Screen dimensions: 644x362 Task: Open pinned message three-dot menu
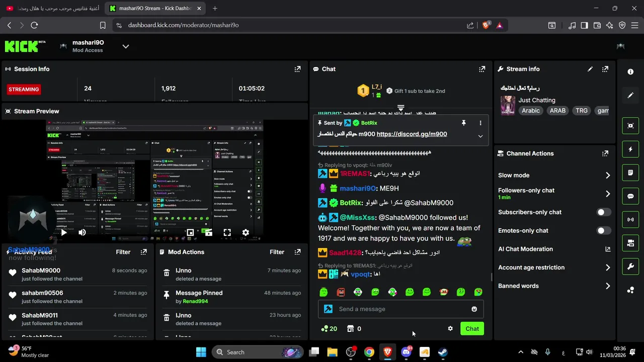pos(480,123)
